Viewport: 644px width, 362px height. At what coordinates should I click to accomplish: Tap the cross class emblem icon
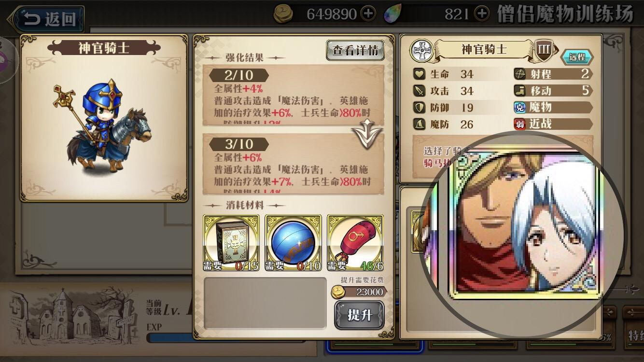pos(422,51)
